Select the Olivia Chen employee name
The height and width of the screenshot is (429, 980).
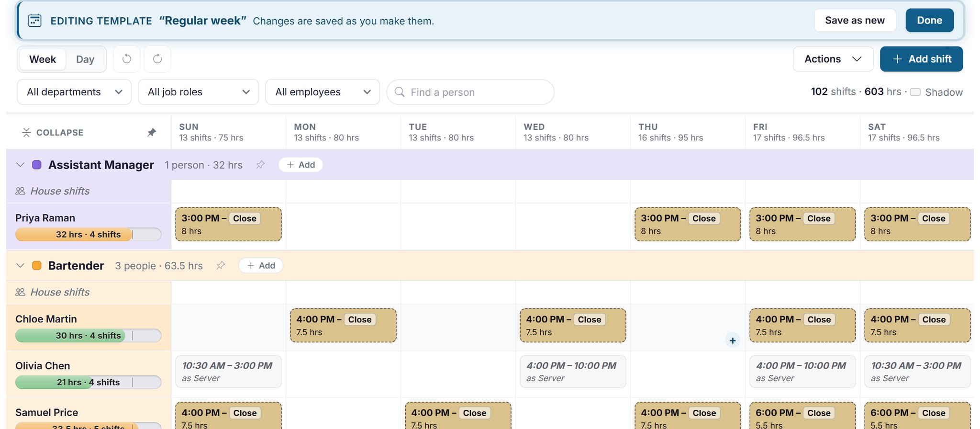(43, 366)
